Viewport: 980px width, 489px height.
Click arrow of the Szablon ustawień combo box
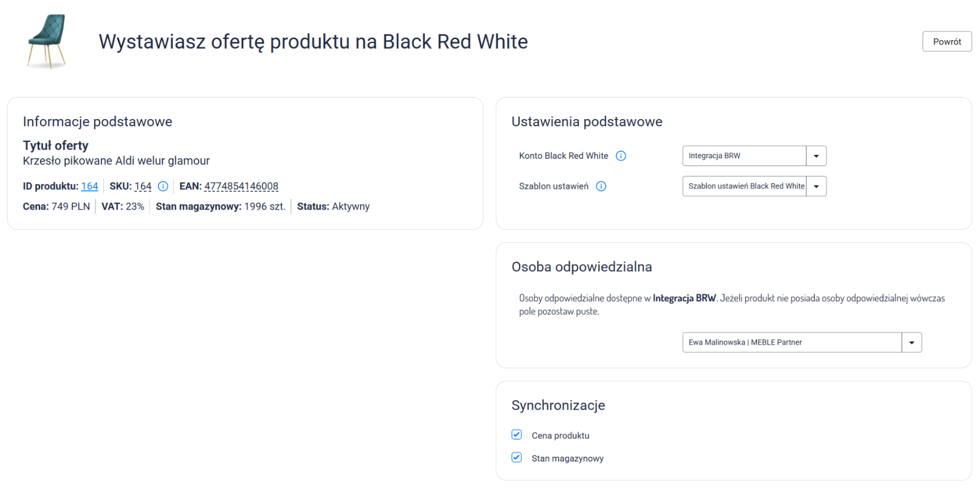[816, 186]
